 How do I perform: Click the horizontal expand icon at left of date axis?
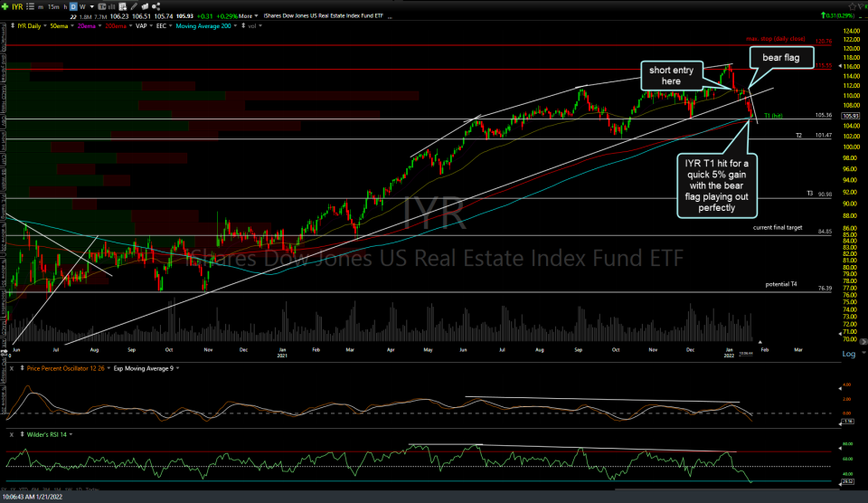click(5, 351)
